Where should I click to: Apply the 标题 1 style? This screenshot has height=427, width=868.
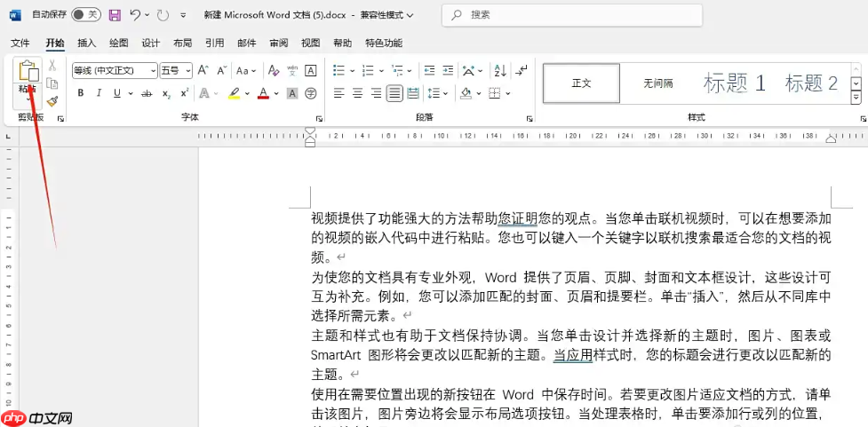pos(735,83)
